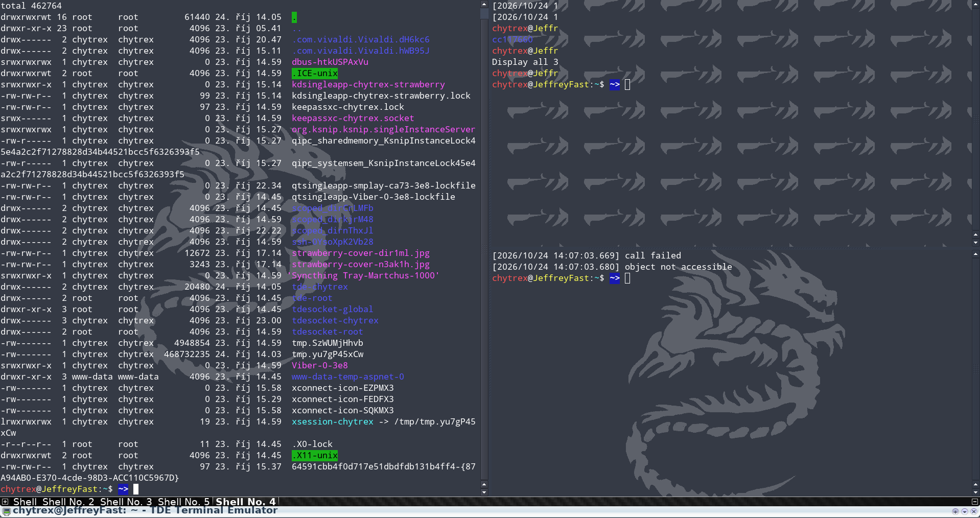Switch to the Shell No. 2 tab
This screenshot has width=980, height=518.
point(68,502)
